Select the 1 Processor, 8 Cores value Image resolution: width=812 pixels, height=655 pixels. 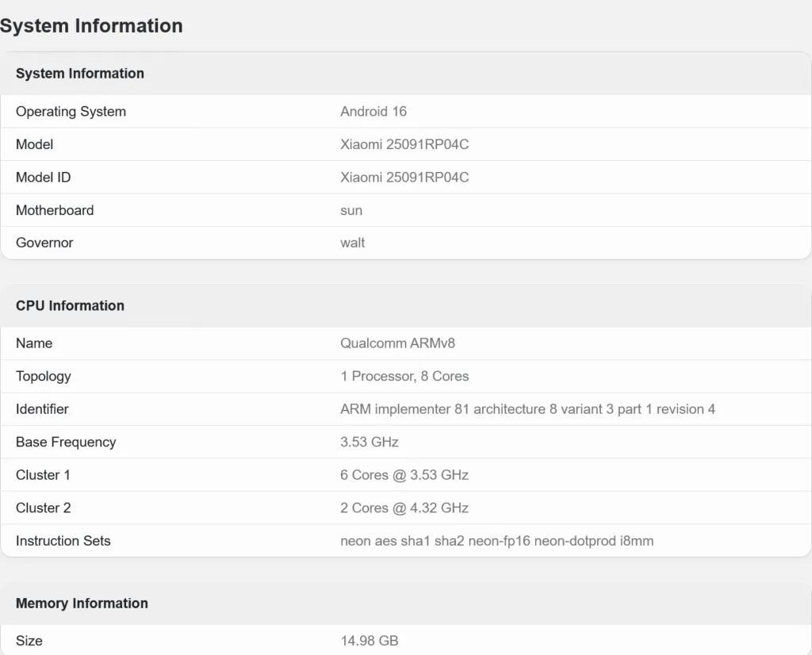pos(404,377)
